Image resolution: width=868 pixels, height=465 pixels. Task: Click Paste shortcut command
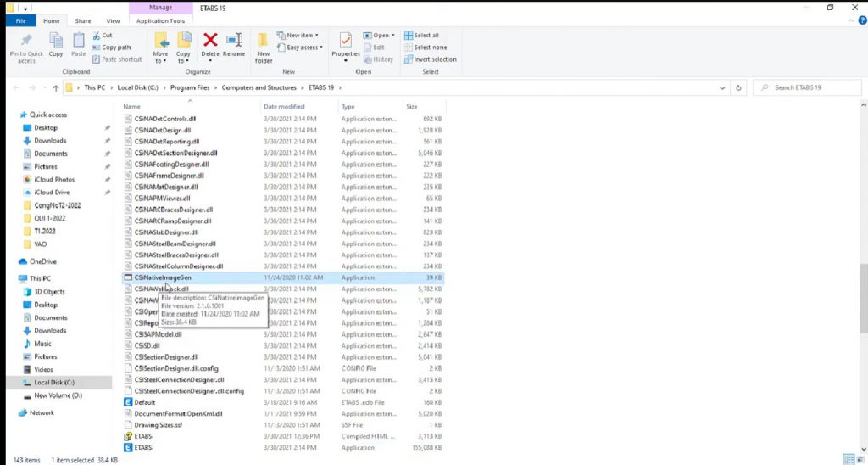pos(117,59)
